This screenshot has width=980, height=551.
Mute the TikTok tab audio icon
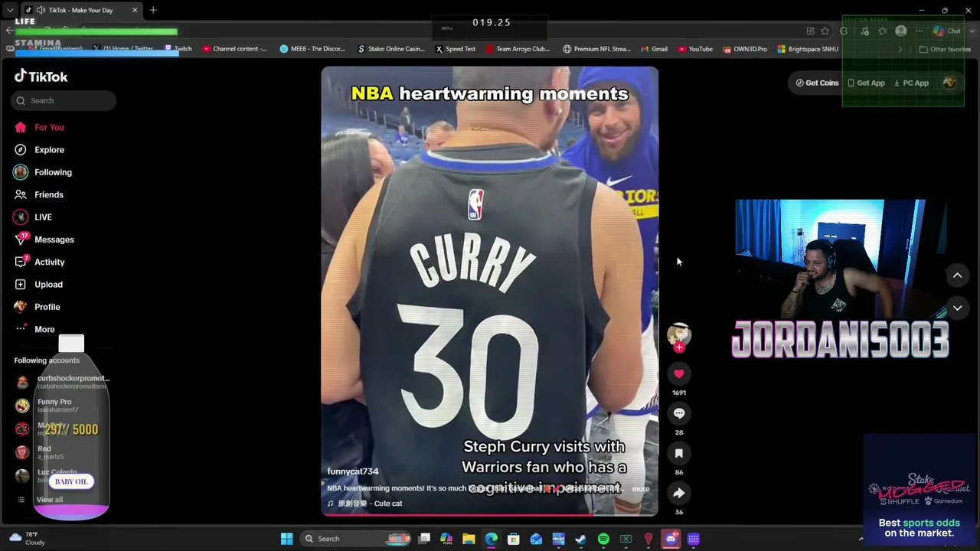40,10
